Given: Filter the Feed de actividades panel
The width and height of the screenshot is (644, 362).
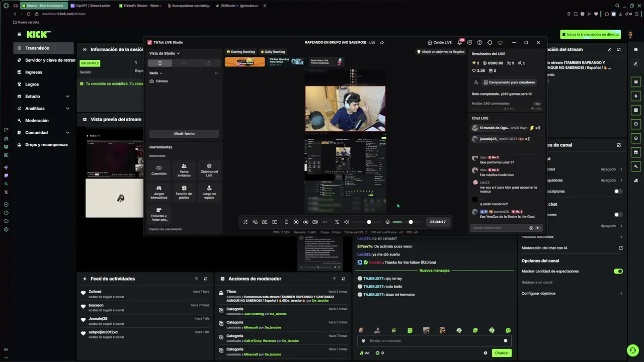Looking at the screenshot, I should click(x=196, y=279).
